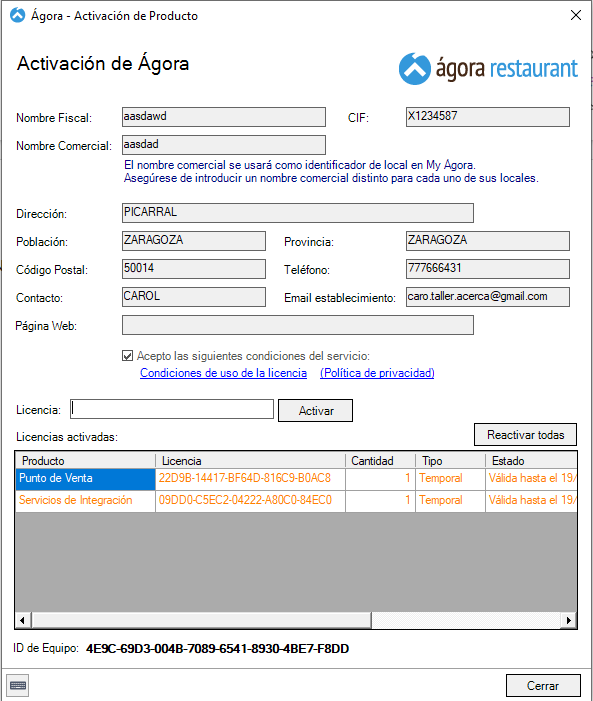The height and width of the screenshot is (701, 593).
Task: Close the Activación de Producto window
Action: click(x=576, y=15)
